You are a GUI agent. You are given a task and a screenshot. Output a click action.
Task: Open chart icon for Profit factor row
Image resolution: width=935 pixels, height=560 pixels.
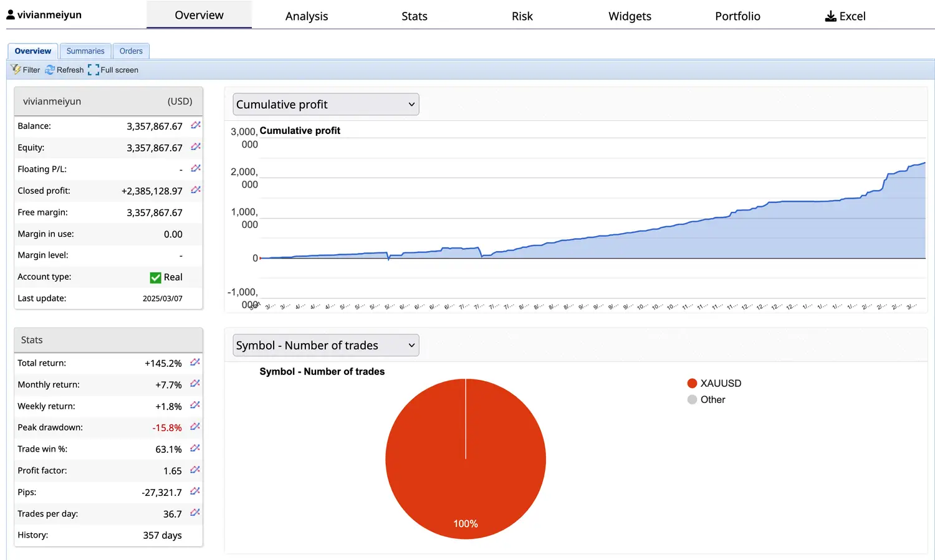pyautogui.click(x=195, y=470)
